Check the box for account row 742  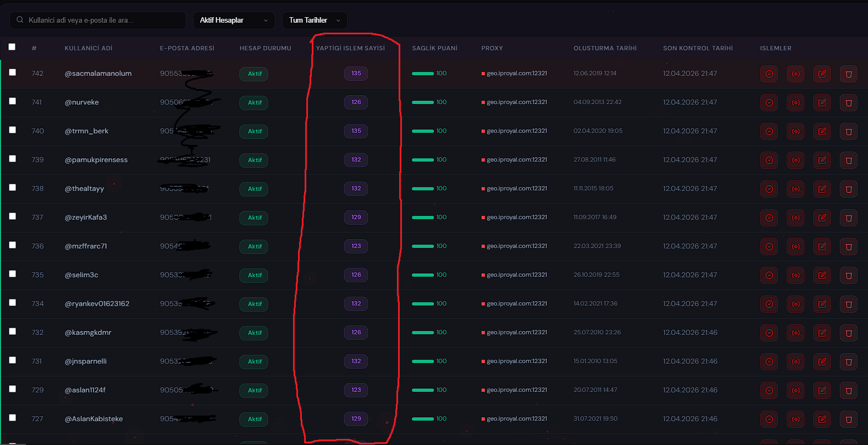12,73
